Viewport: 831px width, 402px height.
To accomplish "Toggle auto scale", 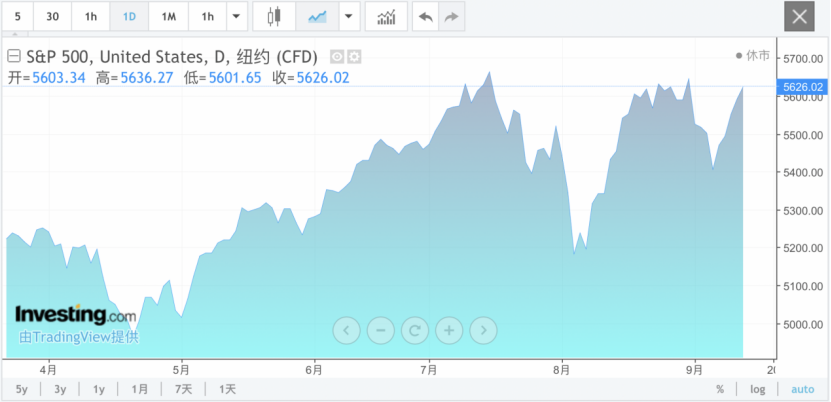I will click(x=803, y=389).
